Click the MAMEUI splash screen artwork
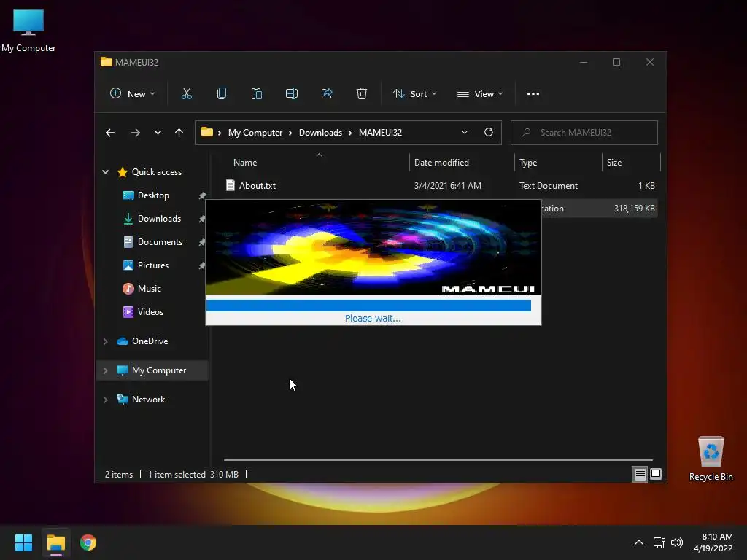 [373, 247]
